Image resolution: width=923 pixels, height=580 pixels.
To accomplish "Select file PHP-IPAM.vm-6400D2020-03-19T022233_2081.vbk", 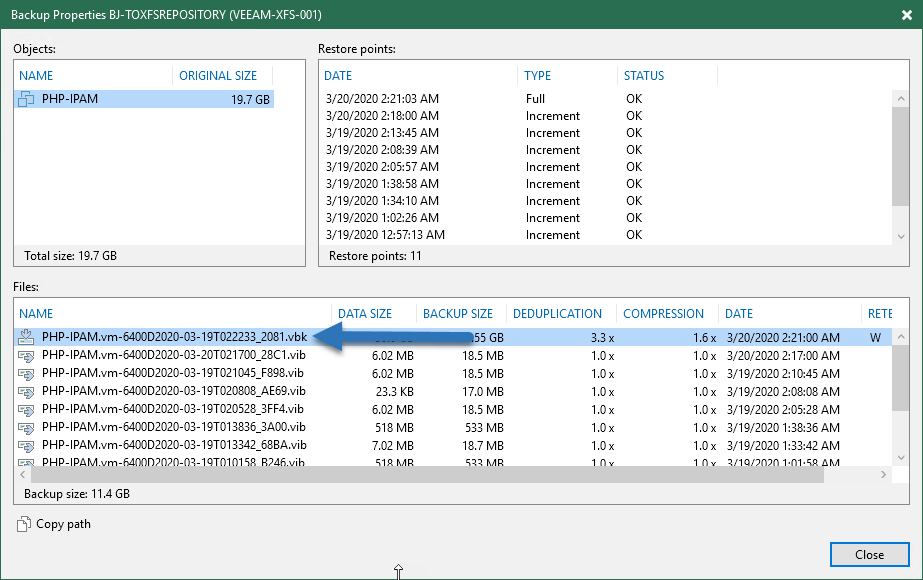I will pos(174,337).
